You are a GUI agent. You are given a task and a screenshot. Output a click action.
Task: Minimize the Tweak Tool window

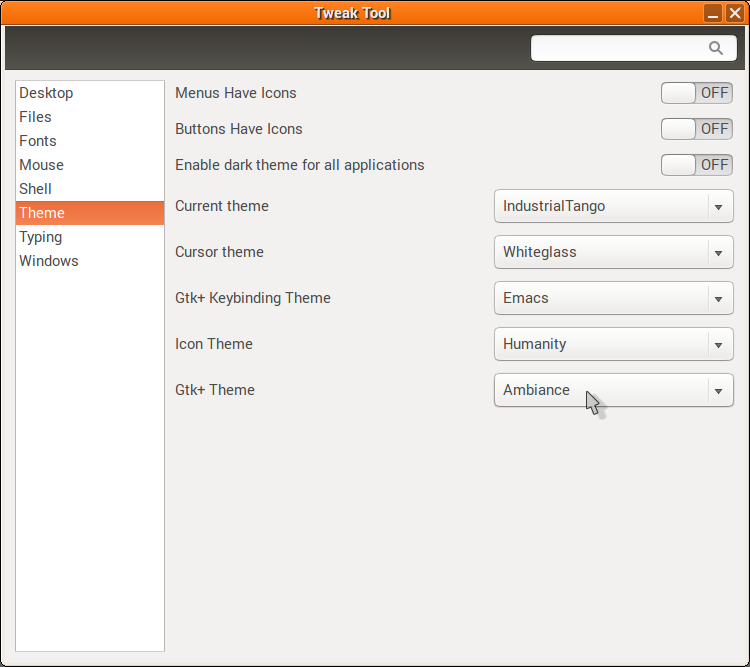(x=713, y=13)
